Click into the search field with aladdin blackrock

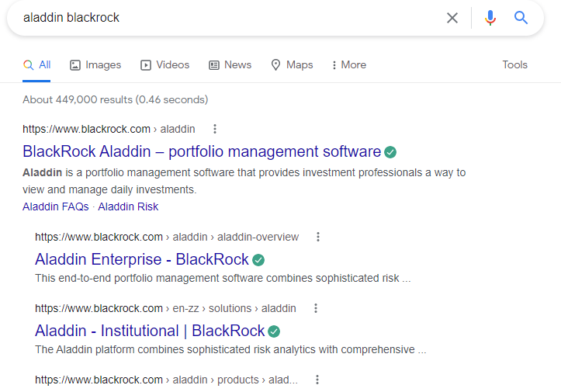225,18
